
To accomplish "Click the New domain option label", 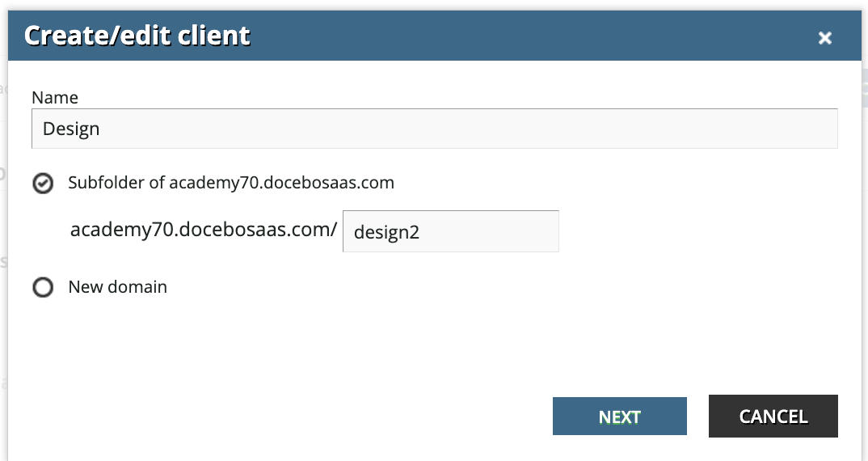I will point(117,287).
